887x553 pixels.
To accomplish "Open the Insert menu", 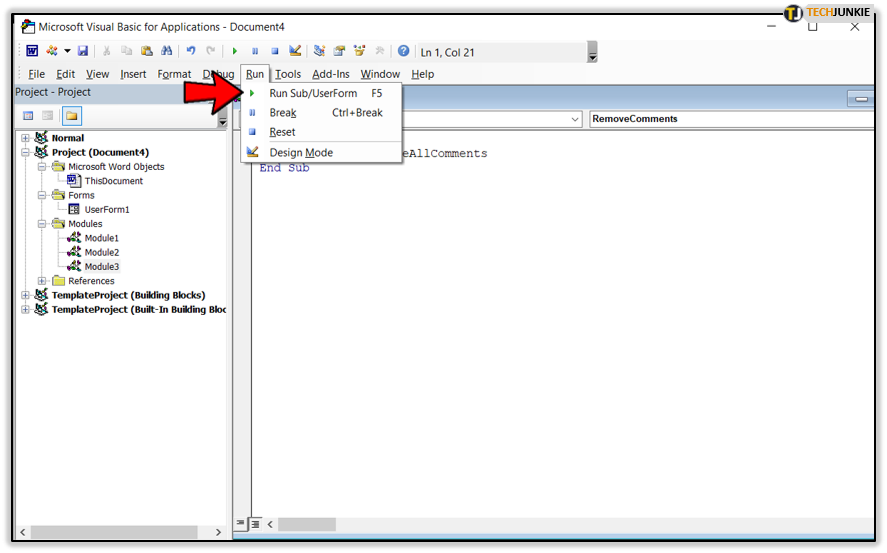I will [133, 74].
